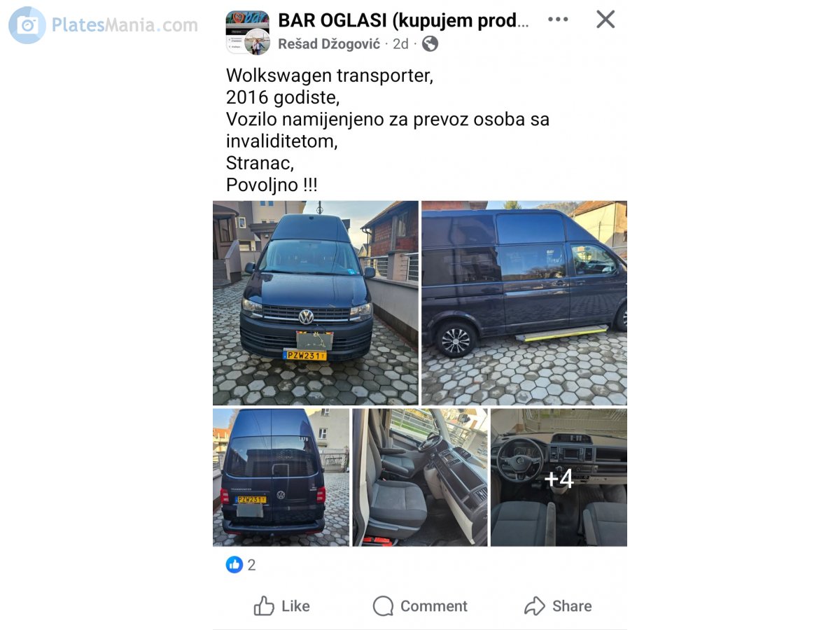Open the front-view photo of the van
The image size is (840, 630).
[x=316, y=303]
